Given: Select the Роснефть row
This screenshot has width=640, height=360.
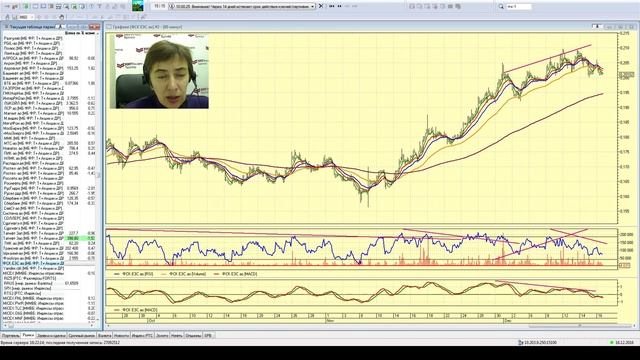Looking at the screenshot, I should (49, 183).
